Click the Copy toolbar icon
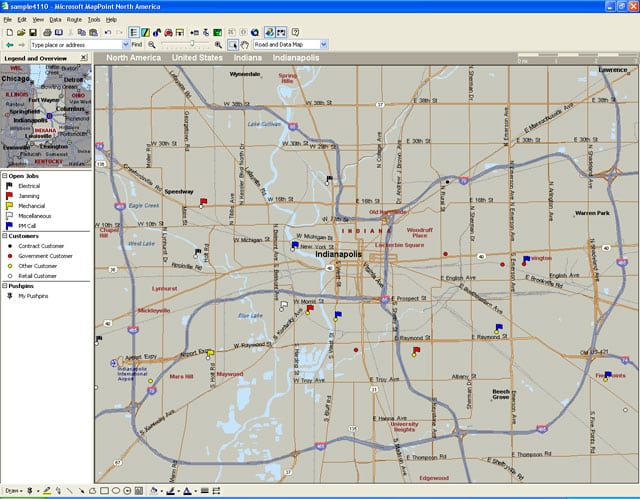This screenshot has width=640, height=499. 82,32
